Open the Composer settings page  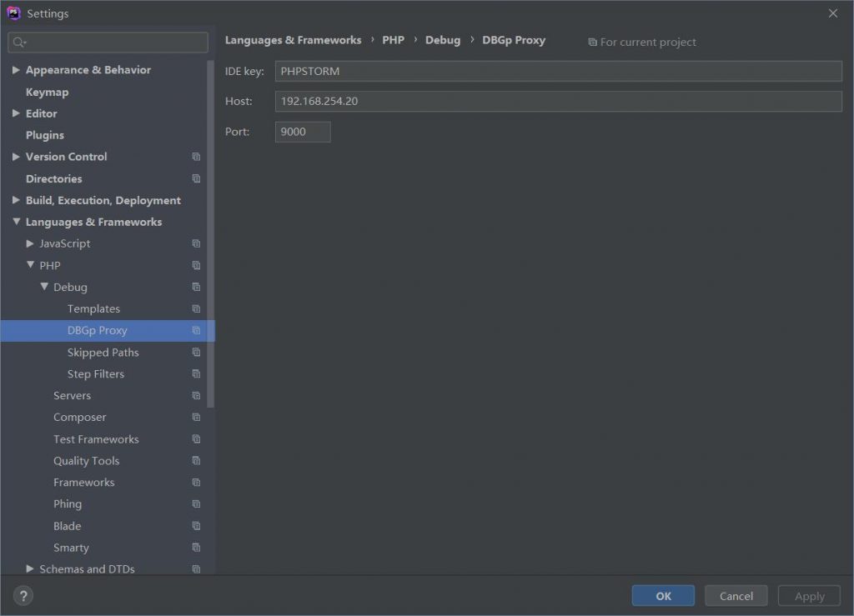pyautogui.click(x=79, y=418)
